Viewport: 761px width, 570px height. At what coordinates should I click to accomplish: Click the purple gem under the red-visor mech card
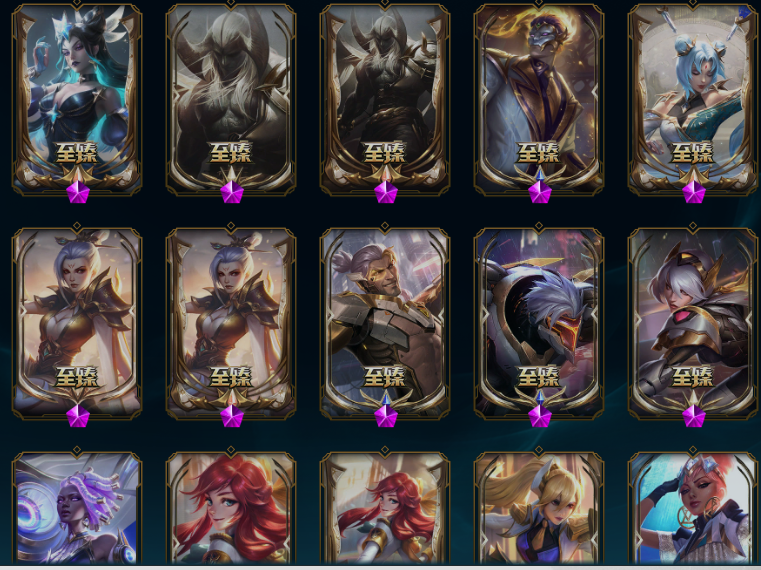[x=540, y=416]
